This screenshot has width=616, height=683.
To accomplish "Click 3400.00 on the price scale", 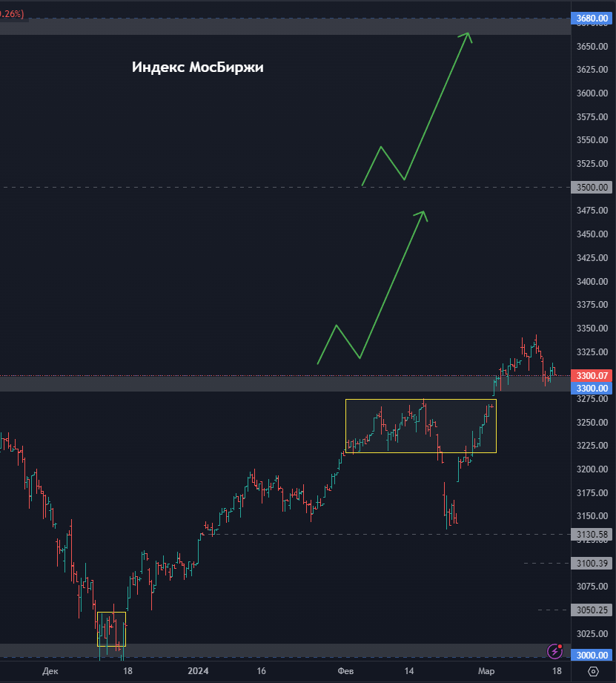I will tap(592, 281).
